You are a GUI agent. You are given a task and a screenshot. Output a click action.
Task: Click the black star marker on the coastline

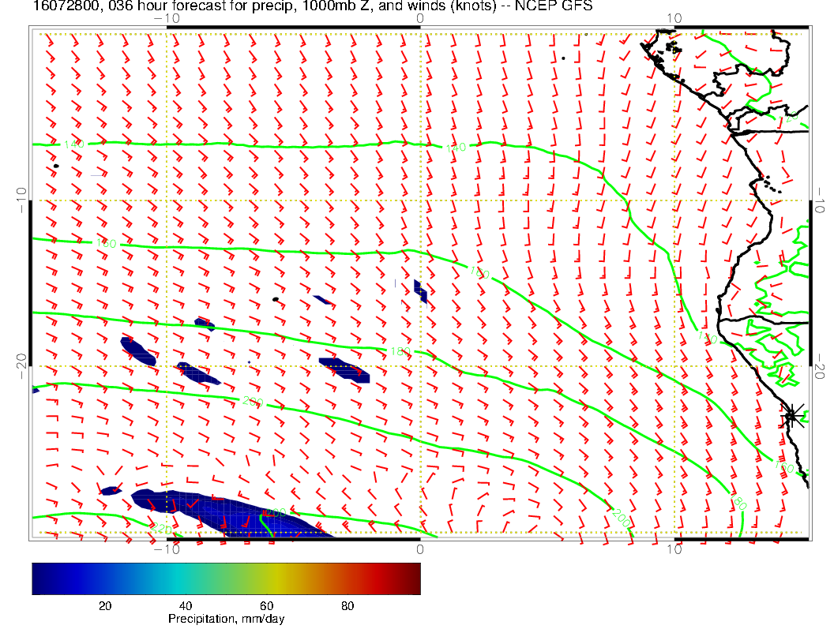(791, 415)
